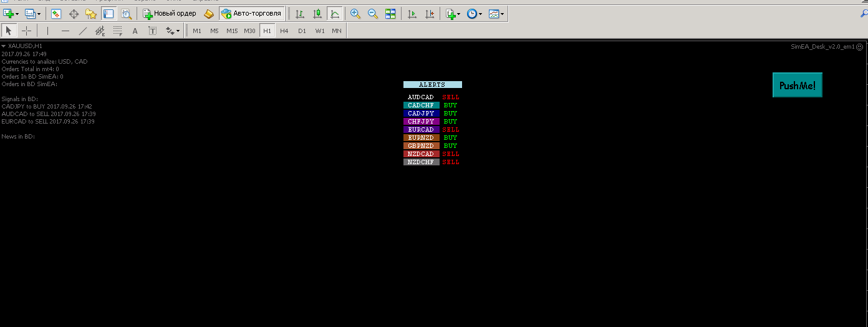Select the NZDCAD alert label

(x=421, y=154)
